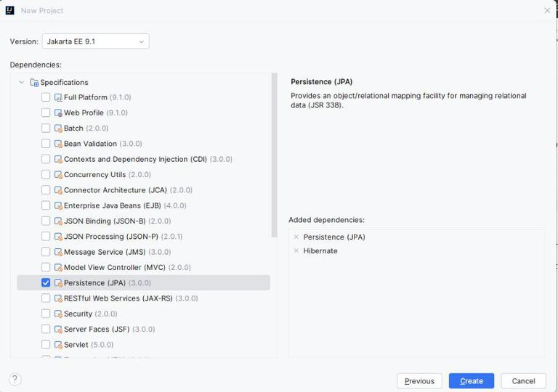Click the Create button
Viewport: 558px width, 392px height.
click(x=471, y=381)
